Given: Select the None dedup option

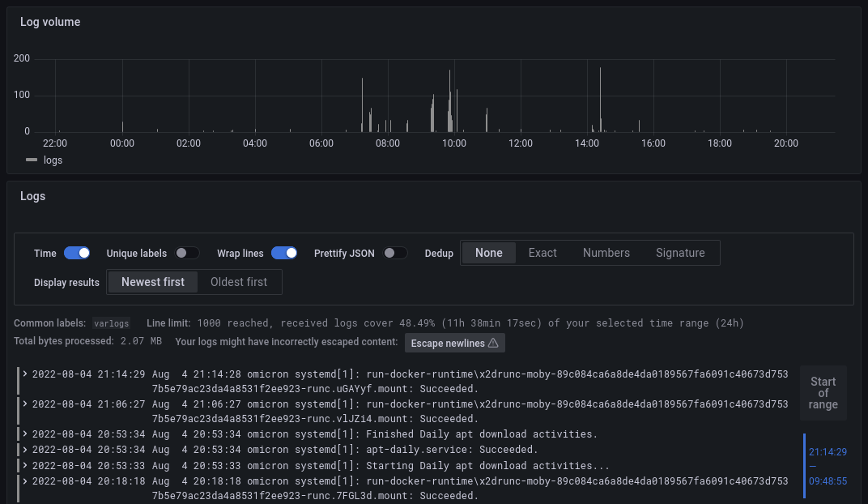Looking at the screenshot, I should 489,253.
